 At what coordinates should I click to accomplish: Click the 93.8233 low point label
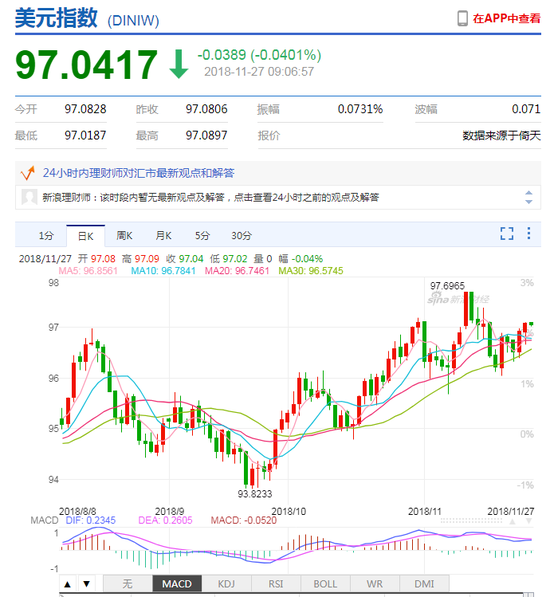click(255, 494)
